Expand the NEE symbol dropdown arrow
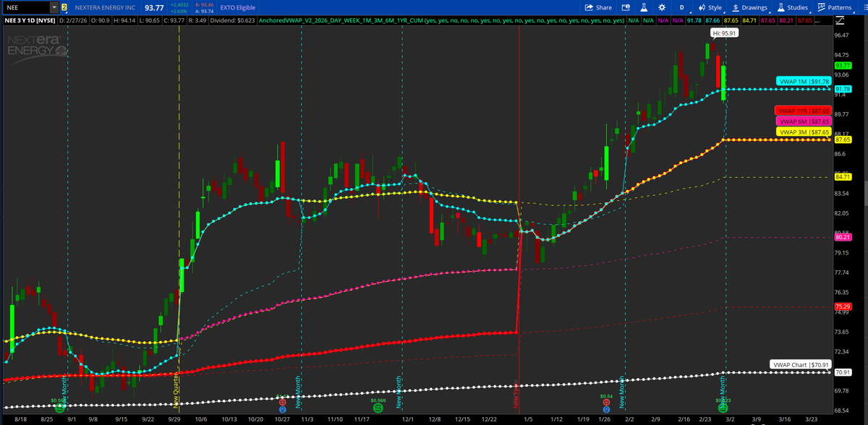 click(x=54, y=7)
